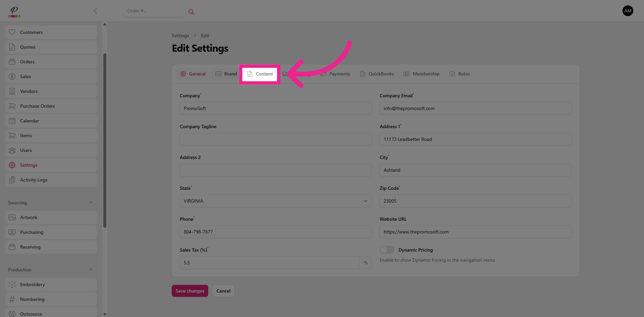This screenshot has height=317, width=644.
Task: Collapse the Production section
Action: click(x=91, y=270)
